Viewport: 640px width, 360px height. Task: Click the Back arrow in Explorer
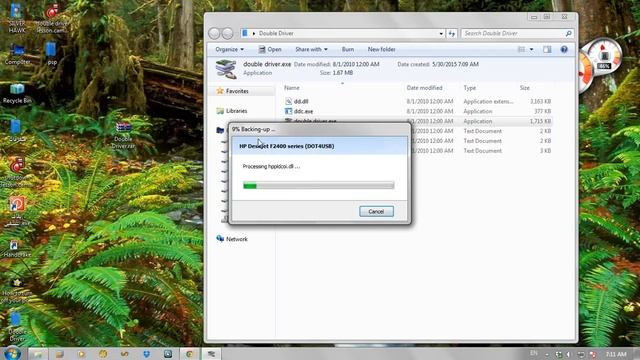pos(214,33)
